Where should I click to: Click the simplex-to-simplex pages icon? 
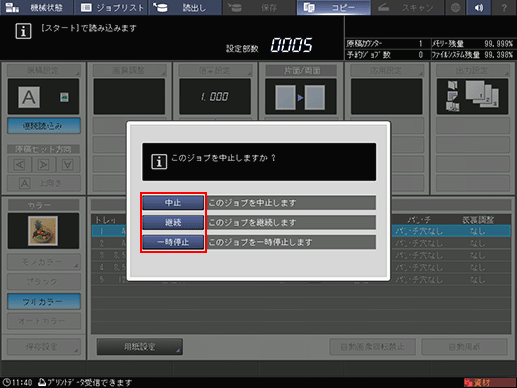(x=300, y=97)
